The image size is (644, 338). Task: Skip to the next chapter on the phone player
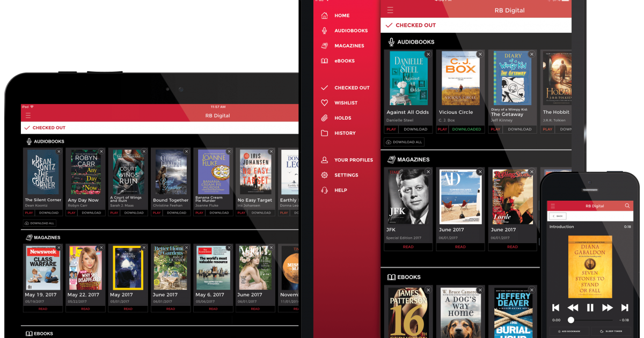tap(624, 307)
